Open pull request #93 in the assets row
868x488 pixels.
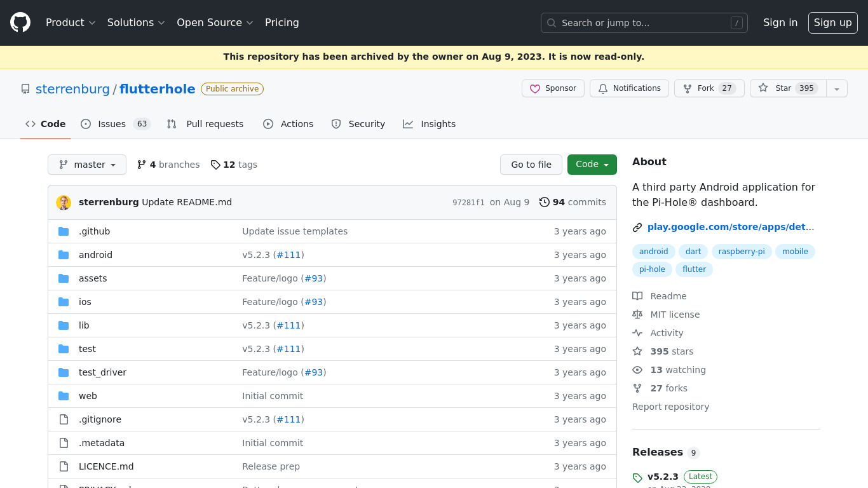[313, 278]
